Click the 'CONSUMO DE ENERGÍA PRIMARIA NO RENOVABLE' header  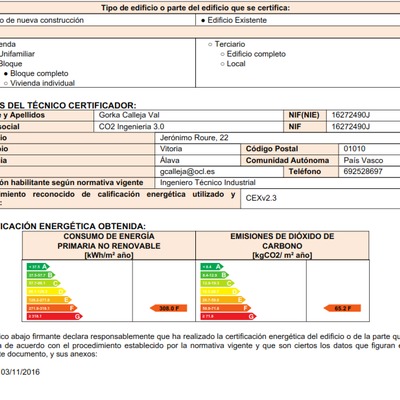tap(109, 246)
